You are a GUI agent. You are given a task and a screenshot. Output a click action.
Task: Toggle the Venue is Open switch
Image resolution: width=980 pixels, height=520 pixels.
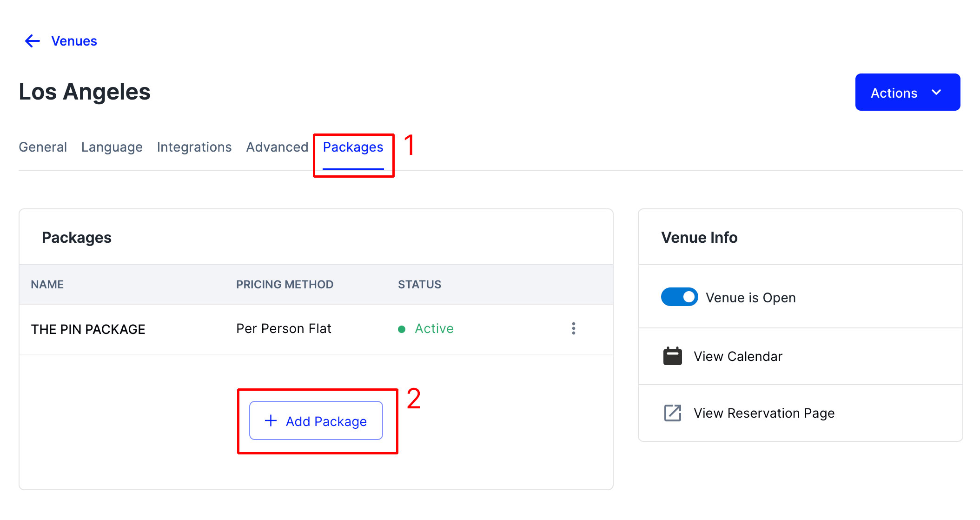679,297
